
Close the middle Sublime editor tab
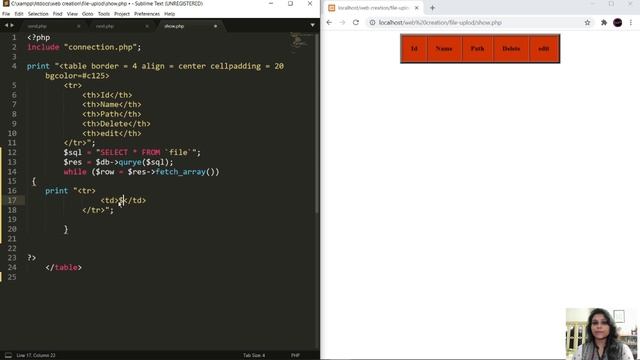(x=147, y=26)
